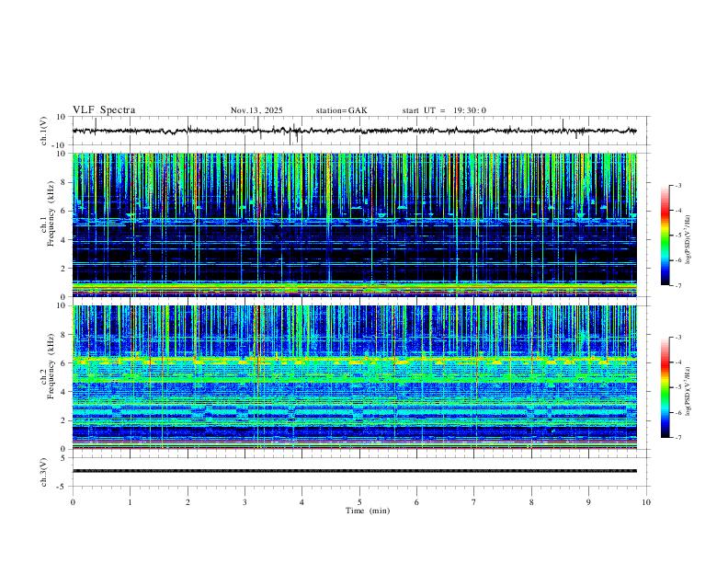Image resolution: width=728 pixels, height=563 pixels.
Task: Click the ch.1 spectrogram color scale bar
Action: point(665,236)
